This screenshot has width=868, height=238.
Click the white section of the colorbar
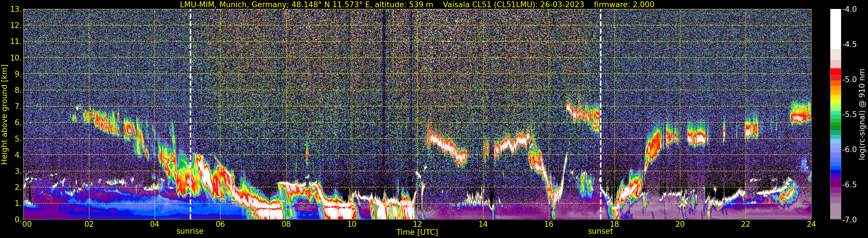(835, 29)
